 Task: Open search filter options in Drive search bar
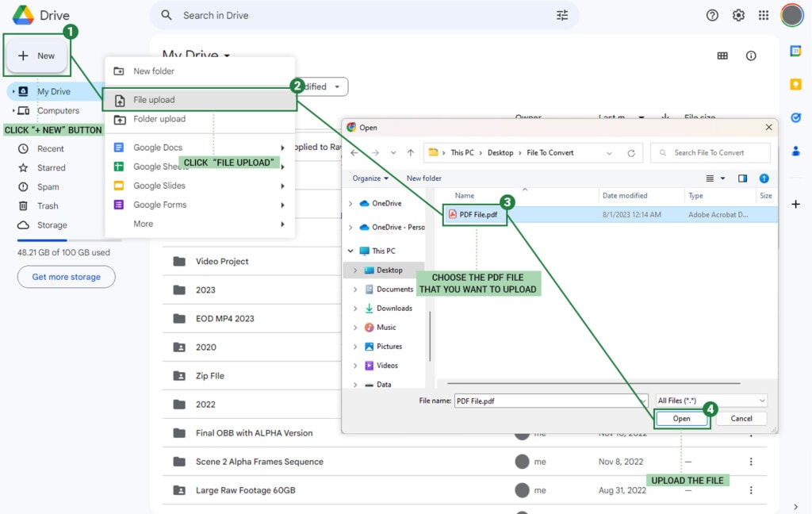(x=562, y=16)
